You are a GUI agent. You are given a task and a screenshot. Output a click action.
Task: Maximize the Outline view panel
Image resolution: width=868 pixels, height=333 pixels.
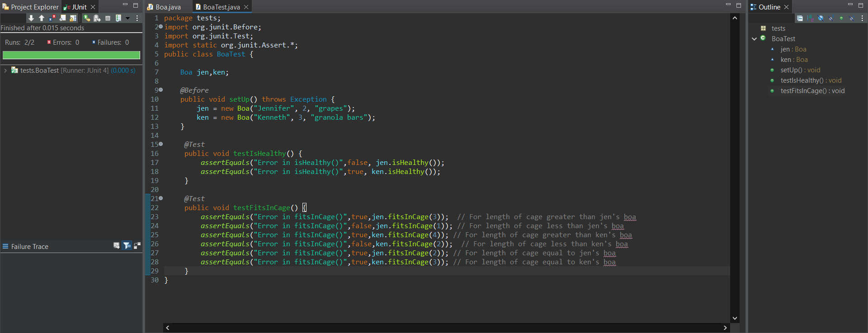(x=861, y=5)
